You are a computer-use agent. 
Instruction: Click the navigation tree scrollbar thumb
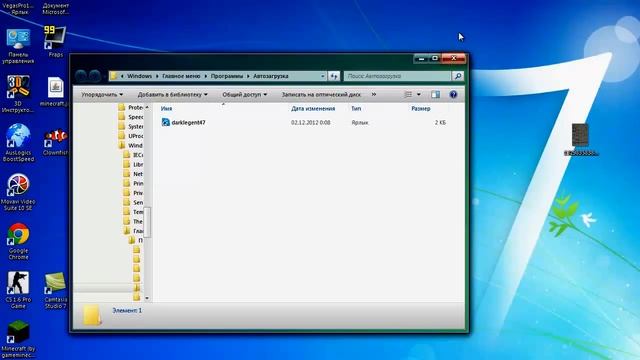tap(147, 222)
